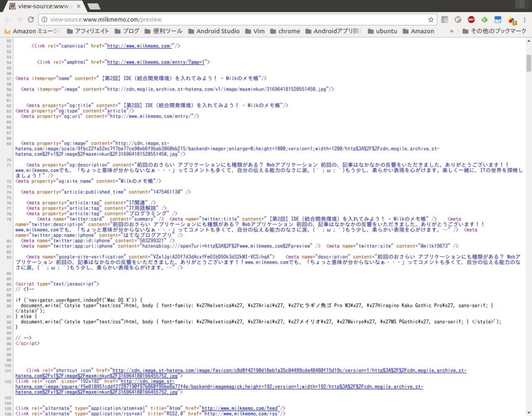Click the og:url meta text on line 64

pos(110,116)
